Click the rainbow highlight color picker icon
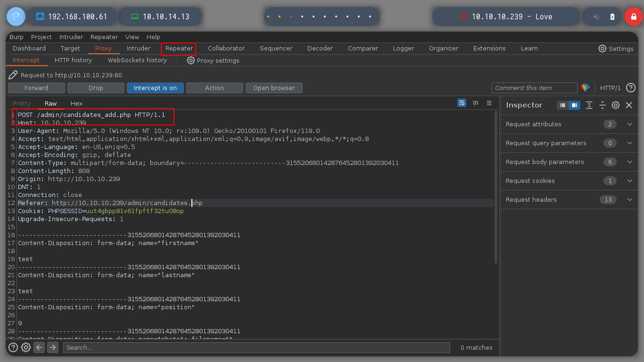The width and height of the screenshot is (644, 362). (x=585, y=88)
